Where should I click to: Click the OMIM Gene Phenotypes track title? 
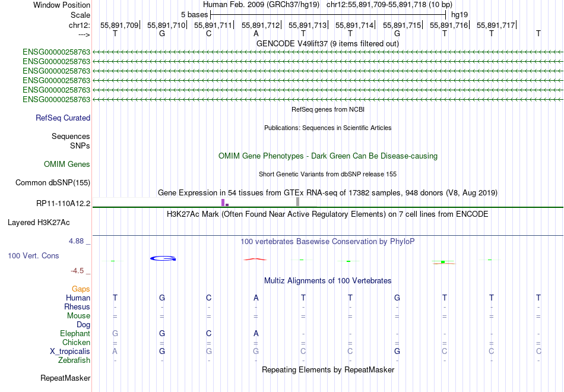click(328, 156)
